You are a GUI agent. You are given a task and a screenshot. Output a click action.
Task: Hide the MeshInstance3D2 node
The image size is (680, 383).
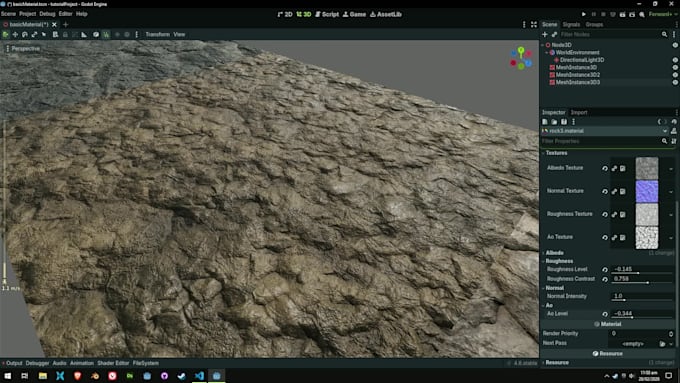point(675,75)
